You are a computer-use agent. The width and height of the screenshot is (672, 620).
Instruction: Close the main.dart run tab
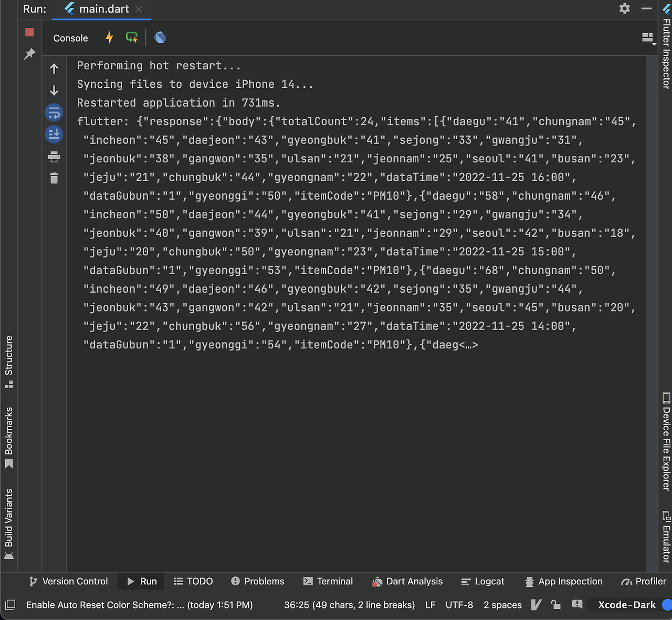(x=139, y=9)
